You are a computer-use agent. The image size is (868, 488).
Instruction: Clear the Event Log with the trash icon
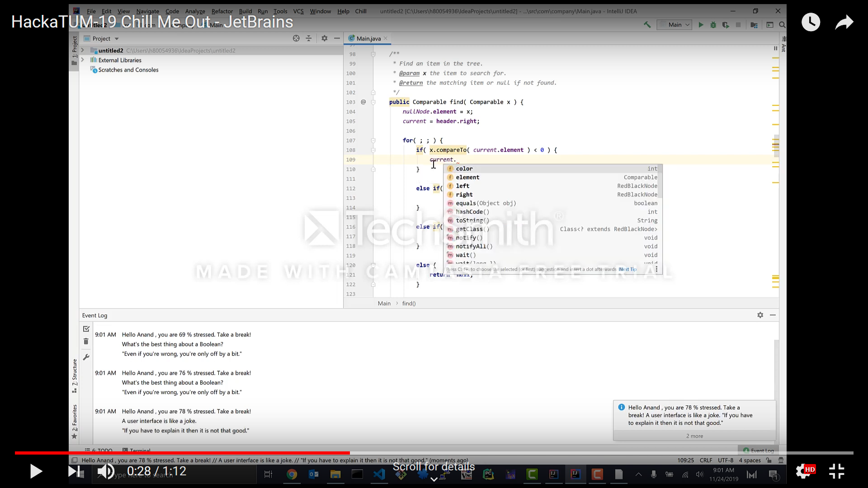click(86, 342)
